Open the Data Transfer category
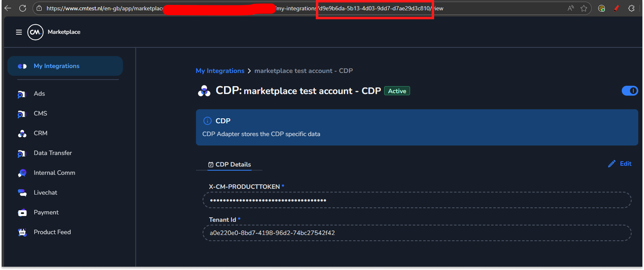Viewport: 644px width, 270px height. [x=53, y=153]
